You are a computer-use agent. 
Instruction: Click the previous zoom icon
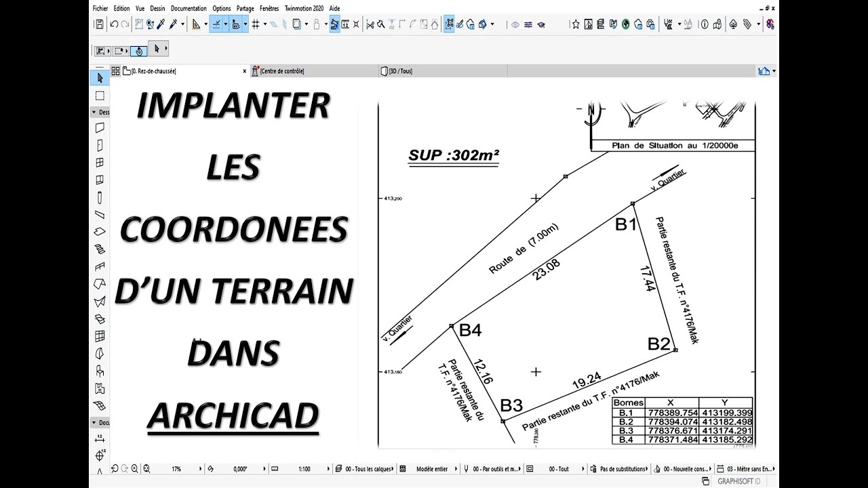point(115,468)
